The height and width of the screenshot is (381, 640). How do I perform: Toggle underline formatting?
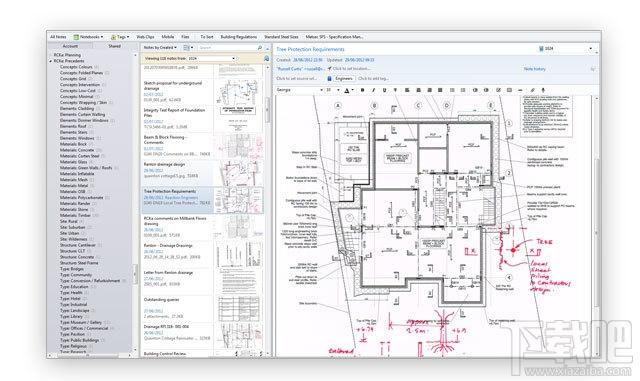(x=384, y=90)
